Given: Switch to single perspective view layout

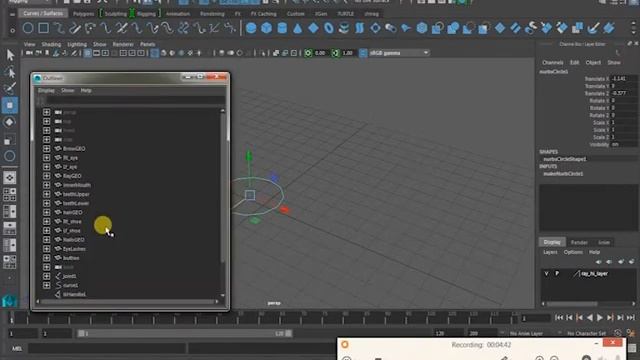Looking at the screenshot, I should [x=10, y=178].
